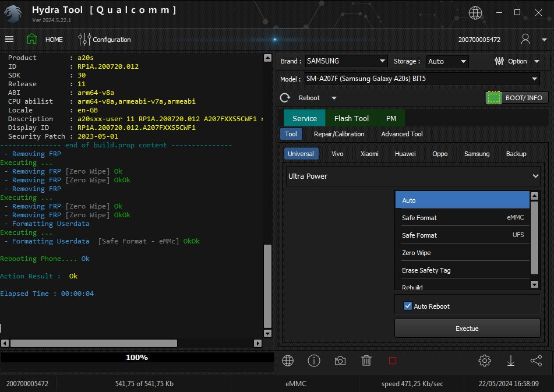
Task: Select the Oppo tab
Action: pyautogui.click(x=440, y=154)
